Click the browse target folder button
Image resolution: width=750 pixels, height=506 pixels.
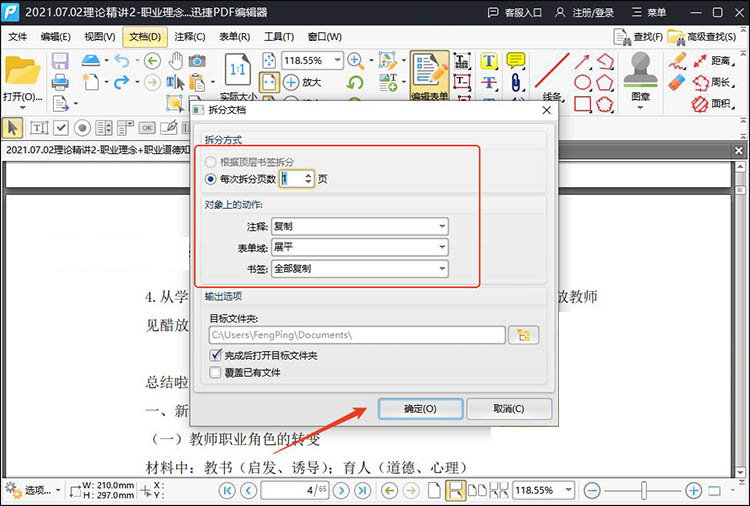[523, 335]
